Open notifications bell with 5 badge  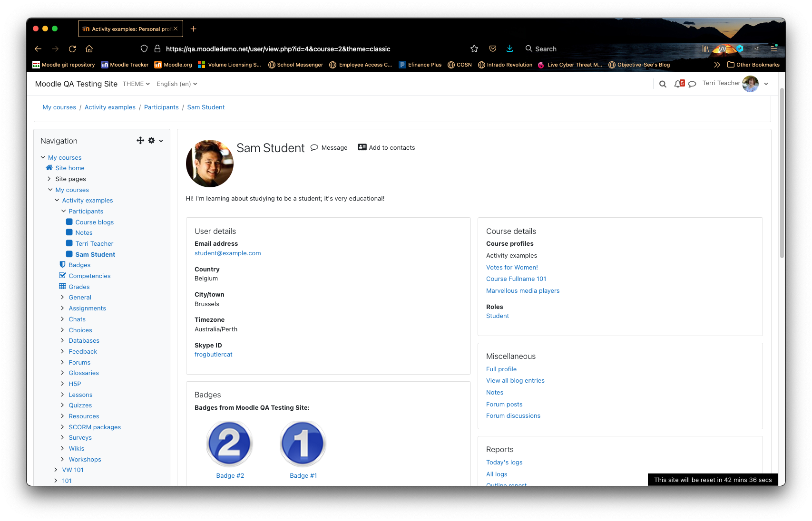(x=679, y=84)
